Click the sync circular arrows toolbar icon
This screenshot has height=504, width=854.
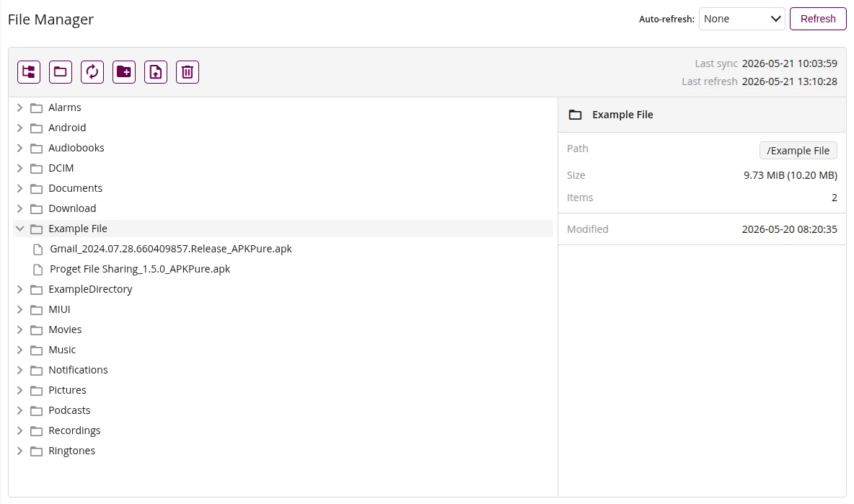[x=92, y=72]
